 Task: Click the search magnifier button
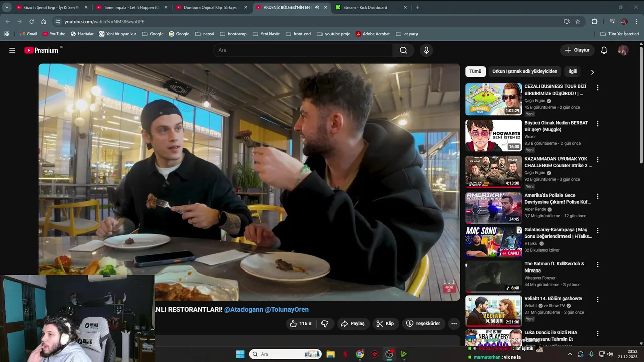tap(404, 50)
